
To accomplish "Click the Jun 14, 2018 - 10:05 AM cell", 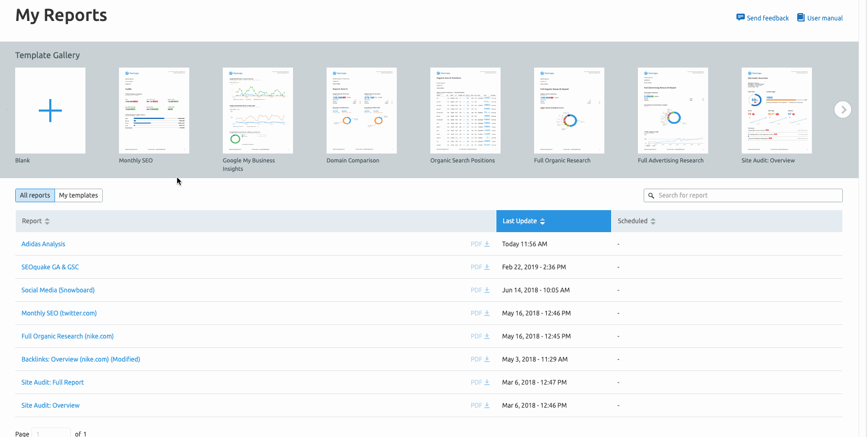I will click(536, 290).
